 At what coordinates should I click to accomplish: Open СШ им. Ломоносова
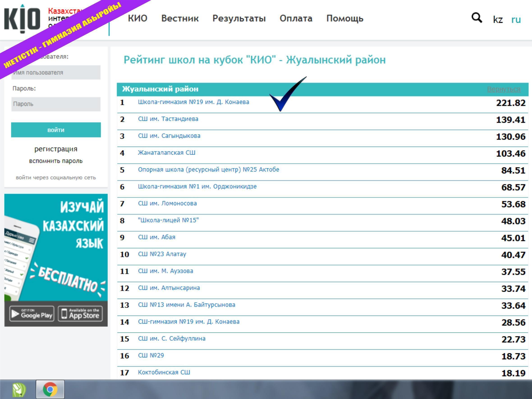click(167, 203)
